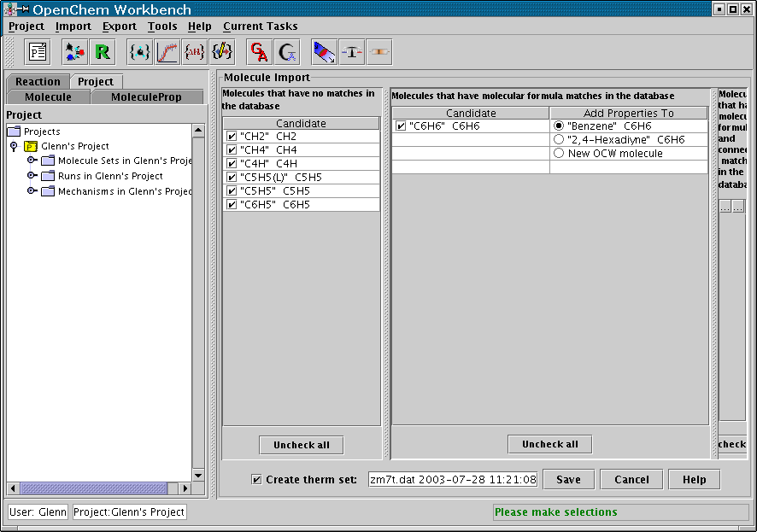The height and width of the screenshot is (532, 757).
Task: Click the Mechanisms folder icon
Action: pyautogui.click(x=48, y=191)
